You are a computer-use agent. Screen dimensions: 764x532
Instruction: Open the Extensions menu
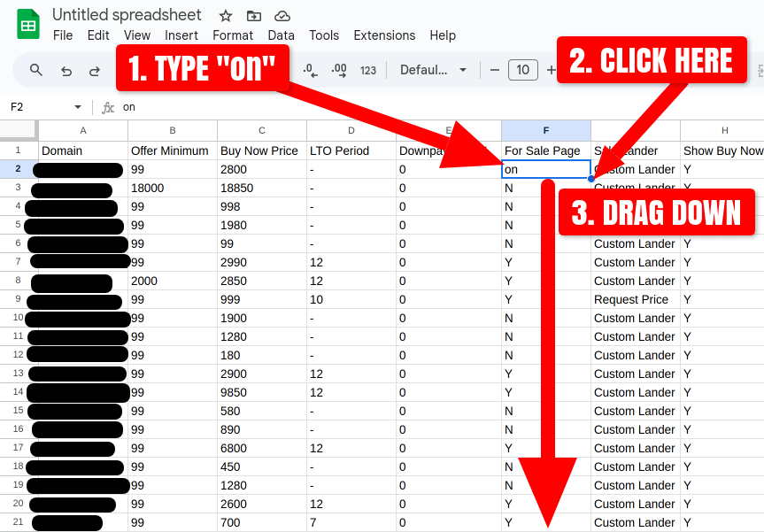coord(383,35)
